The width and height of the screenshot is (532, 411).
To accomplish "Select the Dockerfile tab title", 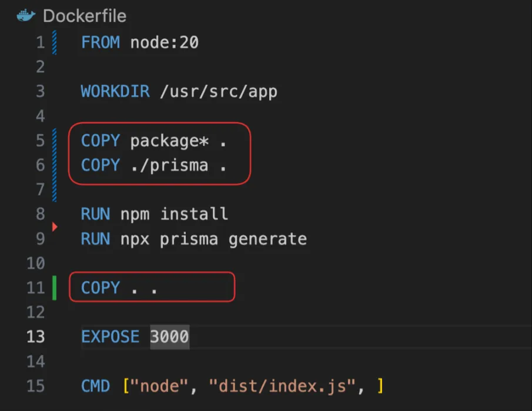I will coord(85,15).
